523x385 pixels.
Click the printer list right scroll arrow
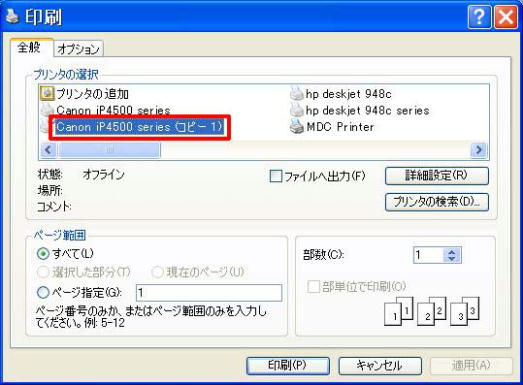479,150
